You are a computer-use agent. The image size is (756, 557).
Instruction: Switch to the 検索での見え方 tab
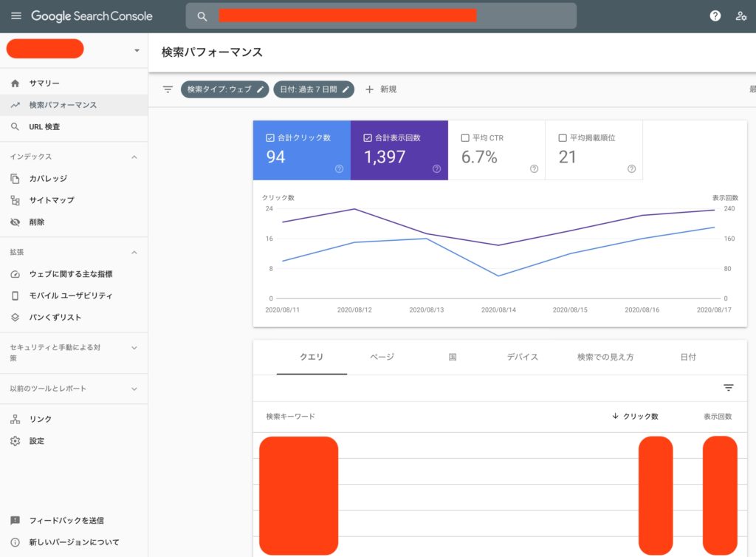coord(605,358)
